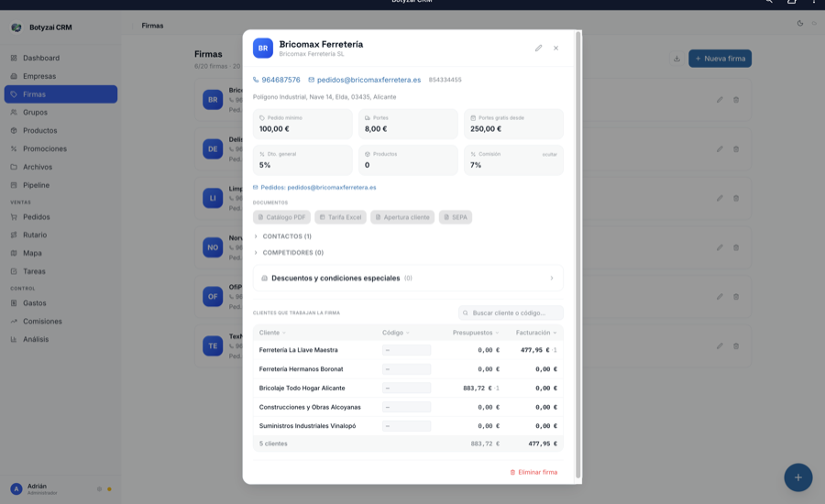This screenshot has height=504, width=825.
Task: Click the dialog's vertical scrollbar
Action: coord(578,255)
